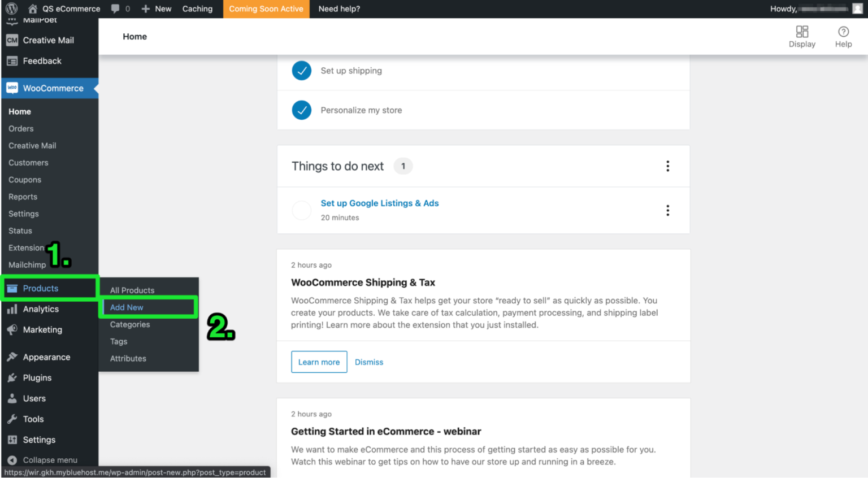This screenshot has width=868, height=478.
Task: Click the Tools wrench icon
Action: pos(12,419)
